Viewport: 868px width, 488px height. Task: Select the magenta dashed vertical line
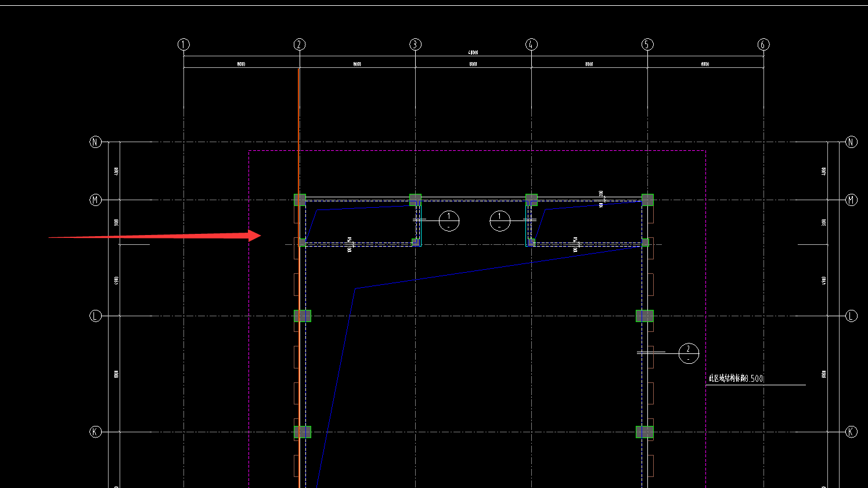pos(249,319)
